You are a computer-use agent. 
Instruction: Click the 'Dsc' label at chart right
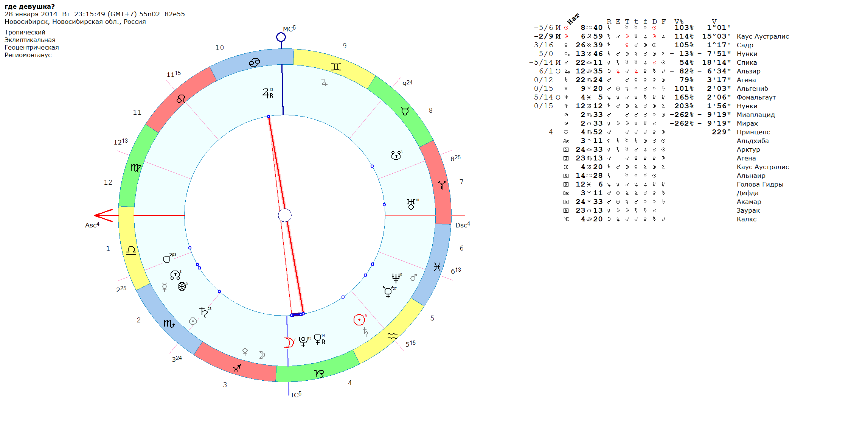pos(463,225)
